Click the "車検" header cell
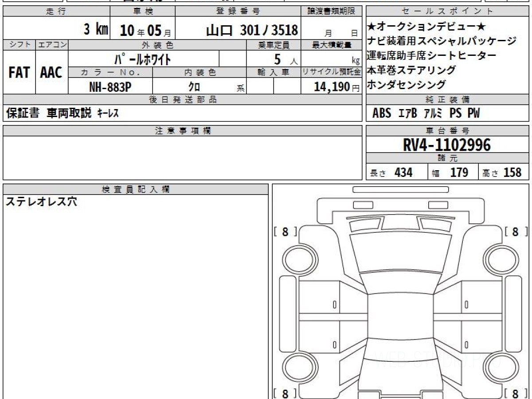532x399 pixels. (142, 12)
